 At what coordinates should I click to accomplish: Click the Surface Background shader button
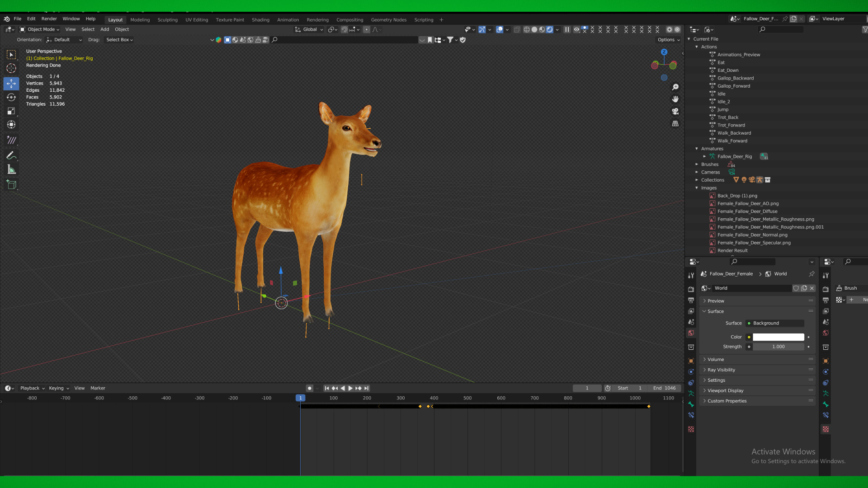click(x=775, y=323)
